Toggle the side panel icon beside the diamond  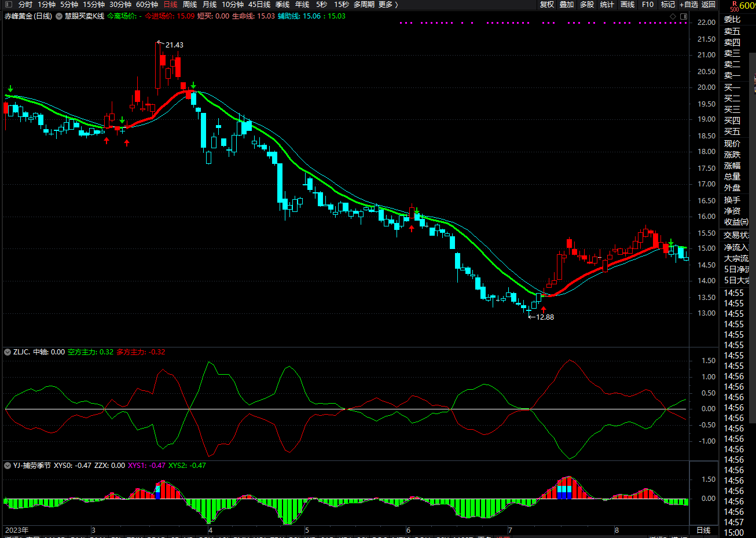pos(684,17)
